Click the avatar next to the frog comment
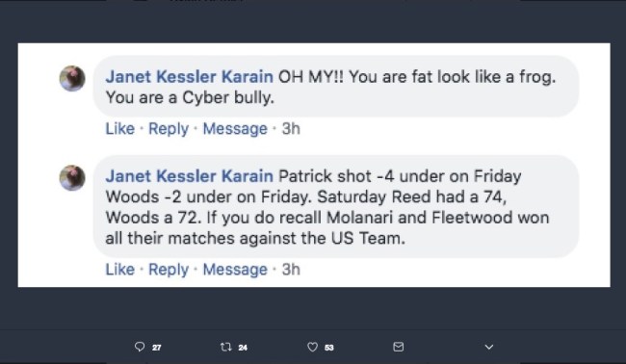Viewport: 626px width, 364px height. [72, 78]
